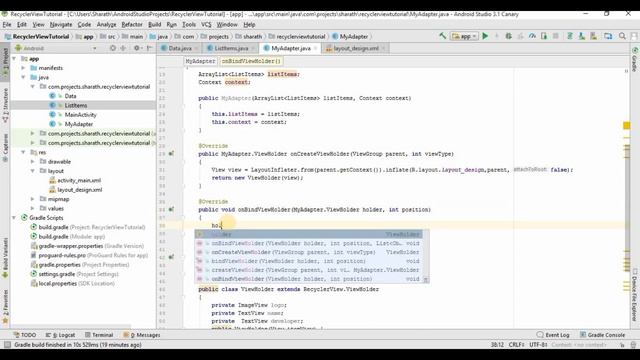Collapse the java folder
640x360 pixels.
pos(23,77)
